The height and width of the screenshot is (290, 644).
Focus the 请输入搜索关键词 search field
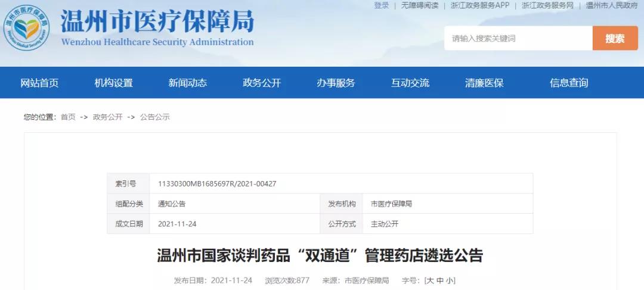click(x=518, y=39)
